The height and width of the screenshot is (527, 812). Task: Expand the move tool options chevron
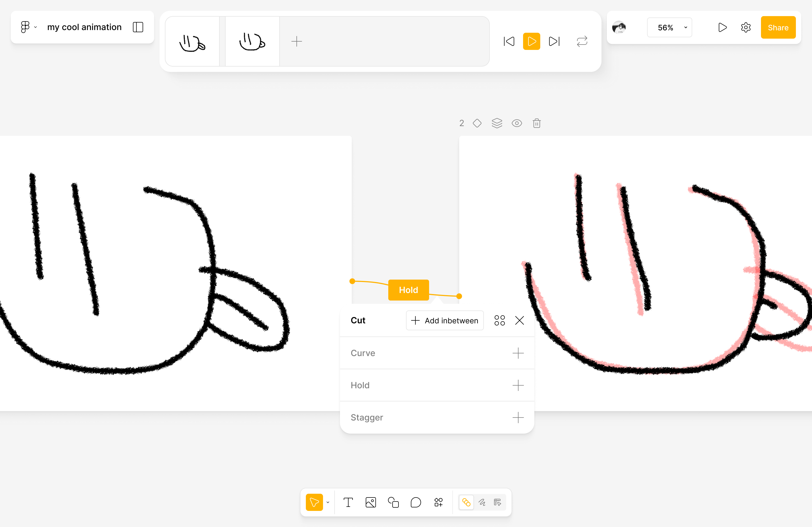click(x=328, y=502)
